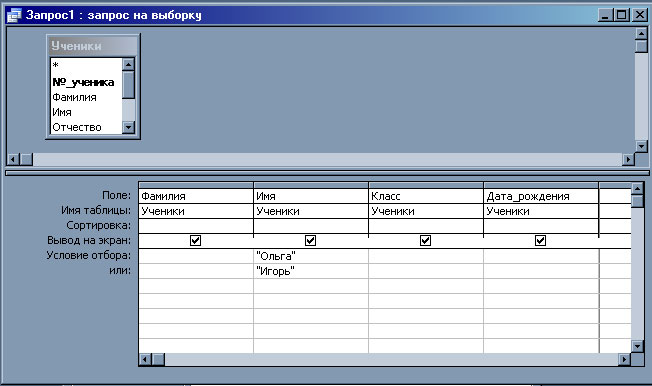This screenshot has height=386, width=652.
Task: Select the asterisk row in Ученики field list
Action: pos(86,65)
